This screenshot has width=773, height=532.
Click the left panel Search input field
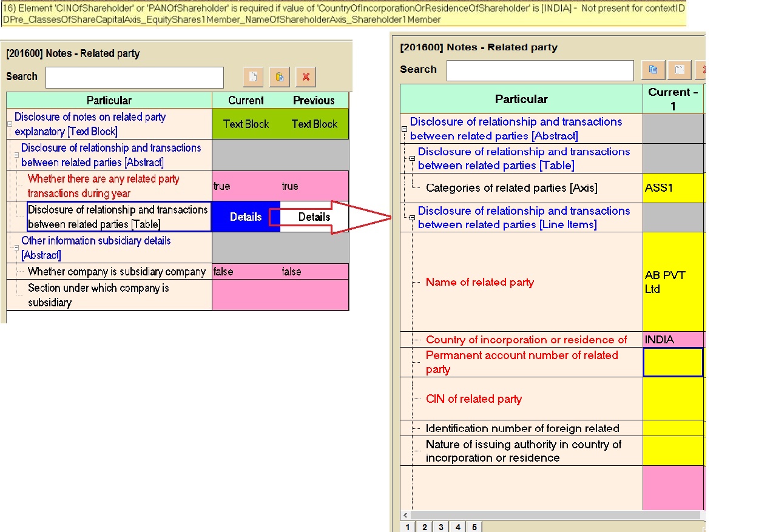click(135, 77)
